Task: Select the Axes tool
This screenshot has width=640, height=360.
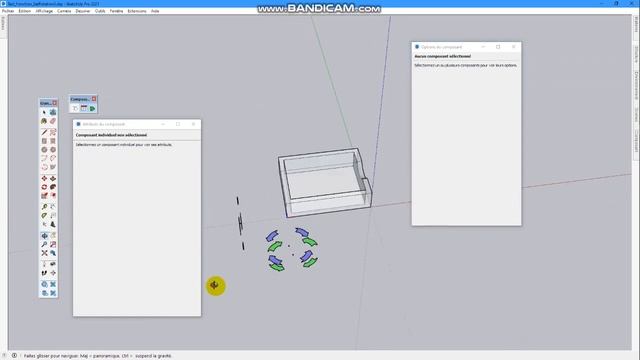Action: coord(44,224)
